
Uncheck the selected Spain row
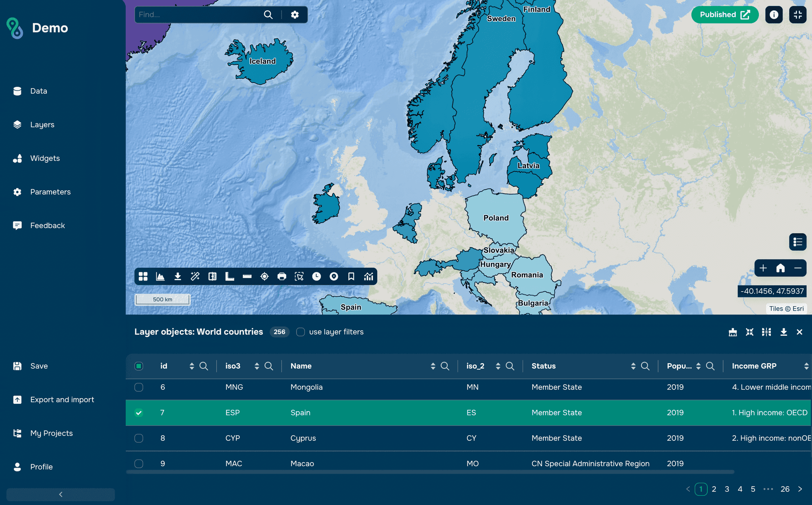point(139,413)
